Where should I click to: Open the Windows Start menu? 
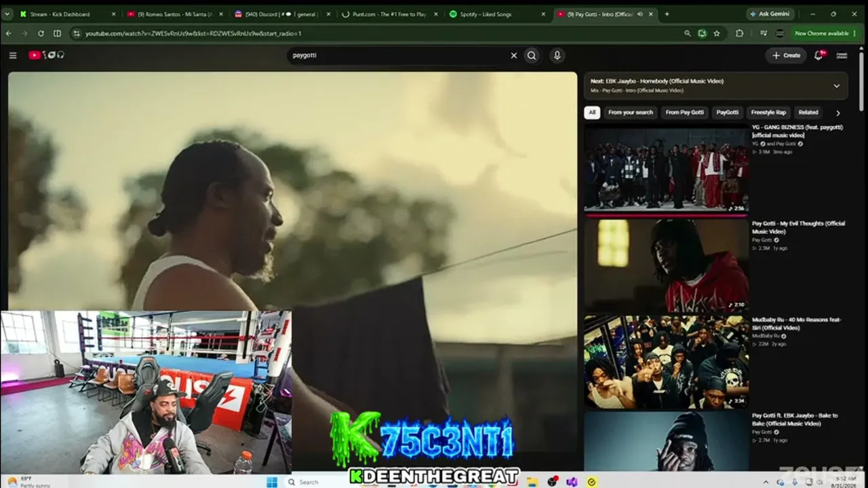[x=272, y=482]
